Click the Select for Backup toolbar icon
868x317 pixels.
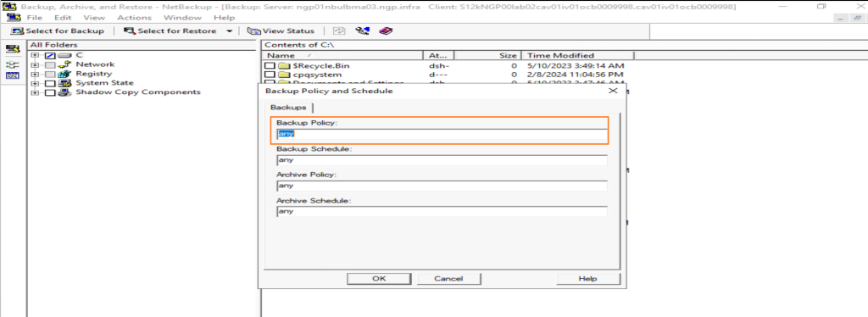(x=57, y=31)
